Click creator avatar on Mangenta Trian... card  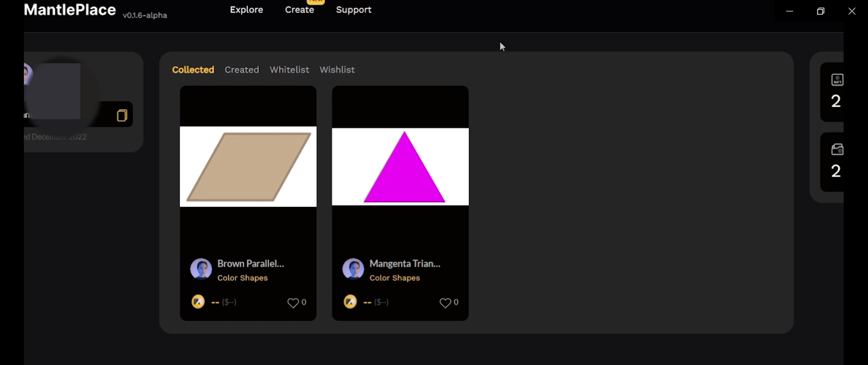coord(353,269)
